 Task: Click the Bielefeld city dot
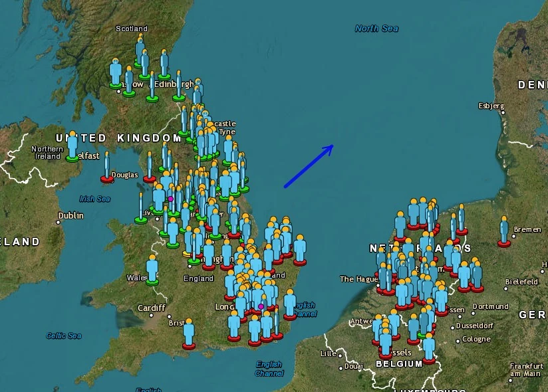505,288
